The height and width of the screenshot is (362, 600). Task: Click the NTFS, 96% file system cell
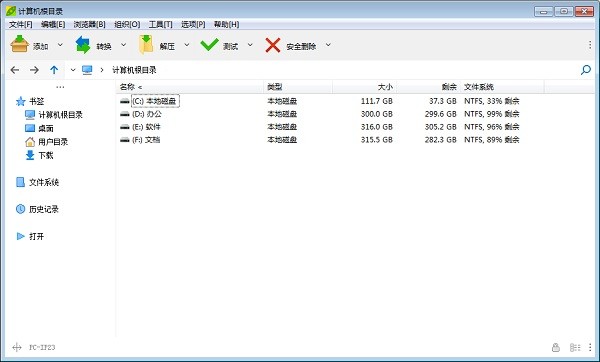(x=492, y=127)
